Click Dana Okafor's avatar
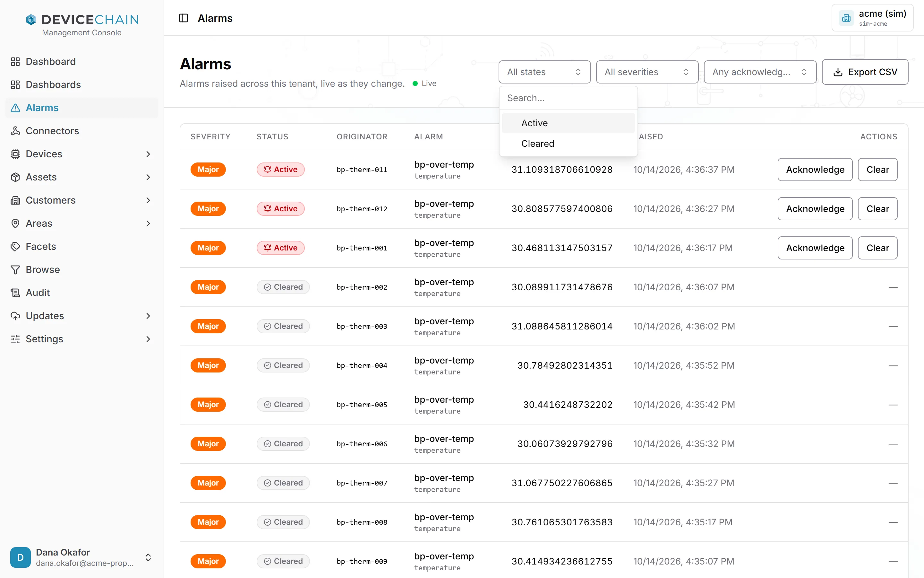The image size is (924, 578). click(x=21, y=557)
